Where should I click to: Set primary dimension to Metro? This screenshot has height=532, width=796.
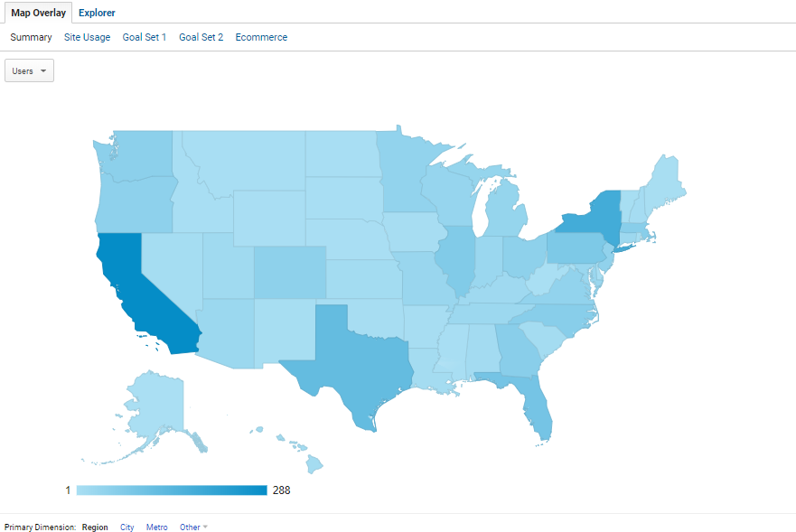[x=156, y=527]
